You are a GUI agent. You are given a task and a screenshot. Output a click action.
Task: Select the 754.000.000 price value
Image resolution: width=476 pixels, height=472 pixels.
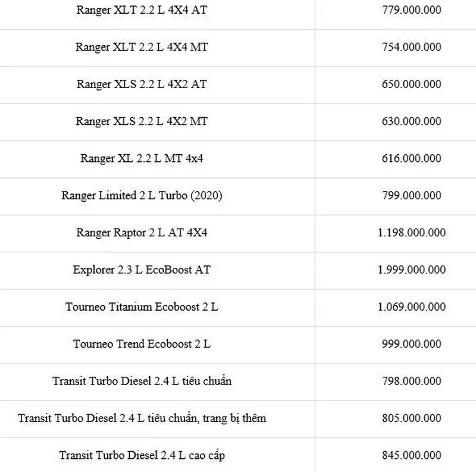click(411, 47)
